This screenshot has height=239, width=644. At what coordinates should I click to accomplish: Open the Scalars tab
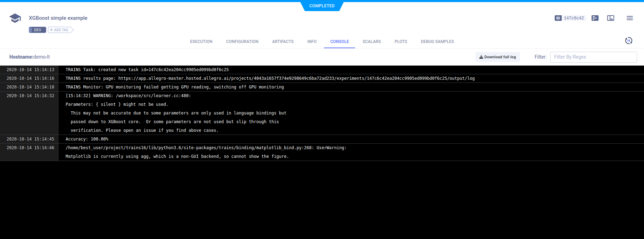372,42
